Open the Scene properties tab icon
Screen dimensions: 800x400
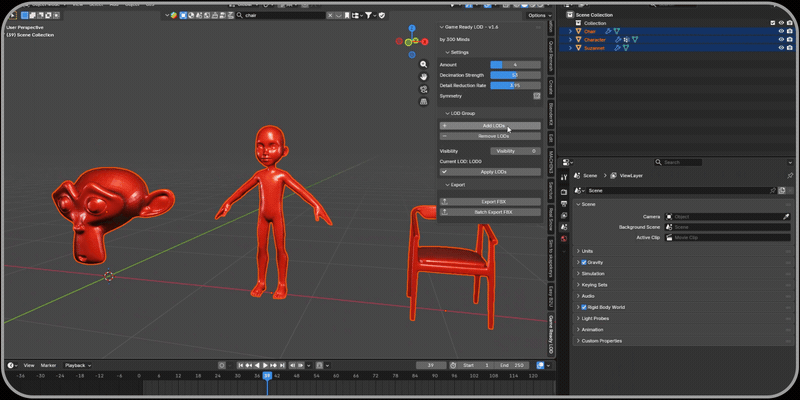[564, 227]
